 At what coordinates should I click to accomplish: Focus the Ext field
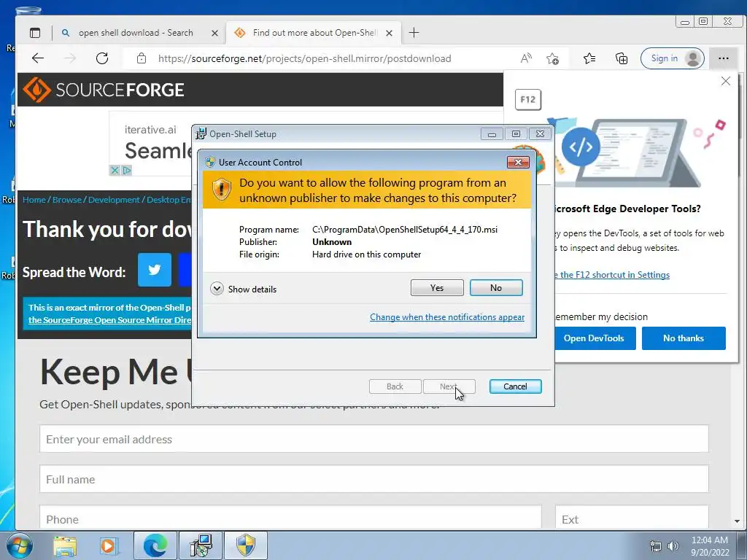point(632,518)
